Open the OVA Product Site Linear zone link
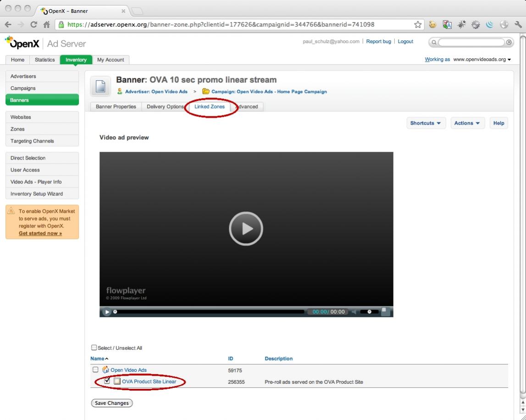 (x=149, y=381)
